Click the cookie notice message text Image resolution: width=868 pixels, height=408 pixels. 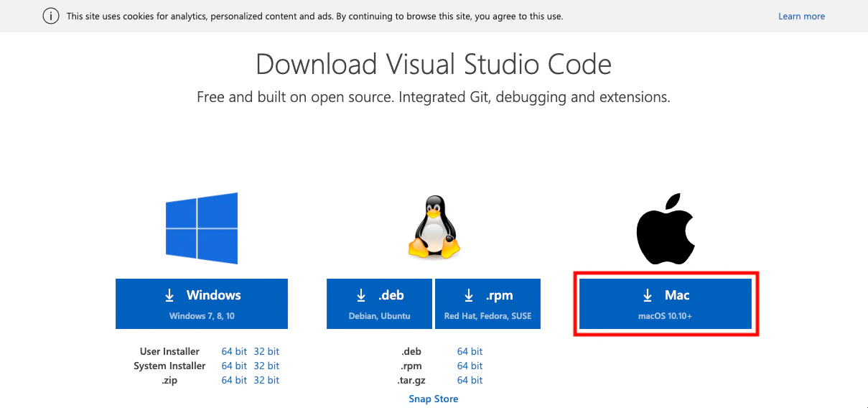pyautogui.click(x=315, y=16)
